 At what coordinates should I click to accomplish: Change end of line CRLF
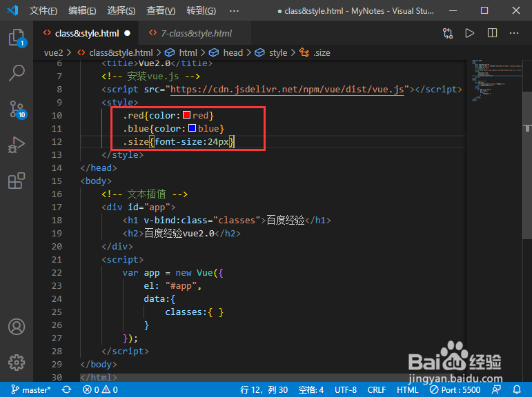(377, 390)
